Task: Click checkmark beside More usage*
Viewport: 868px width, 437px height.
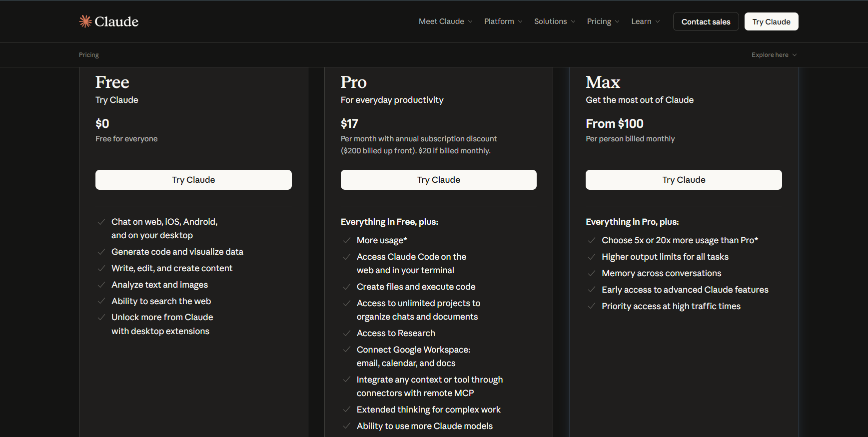Action: point(347,240)
